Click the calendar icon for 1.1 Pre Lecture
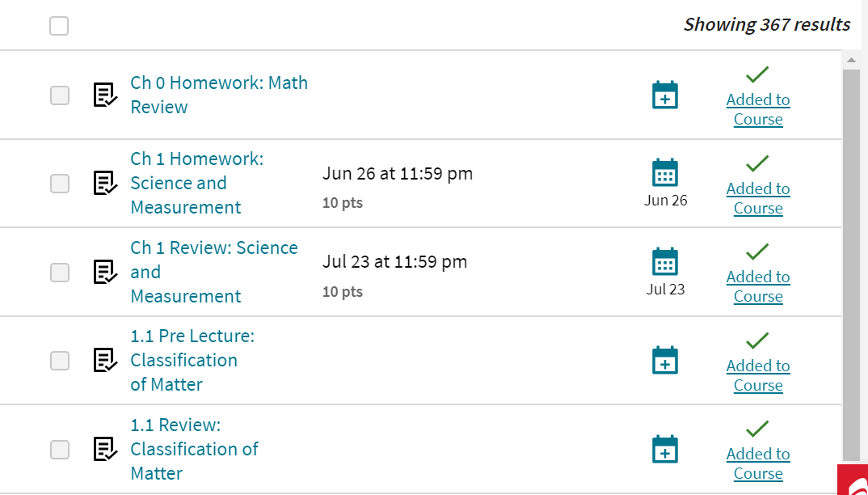 pos(664,361)
